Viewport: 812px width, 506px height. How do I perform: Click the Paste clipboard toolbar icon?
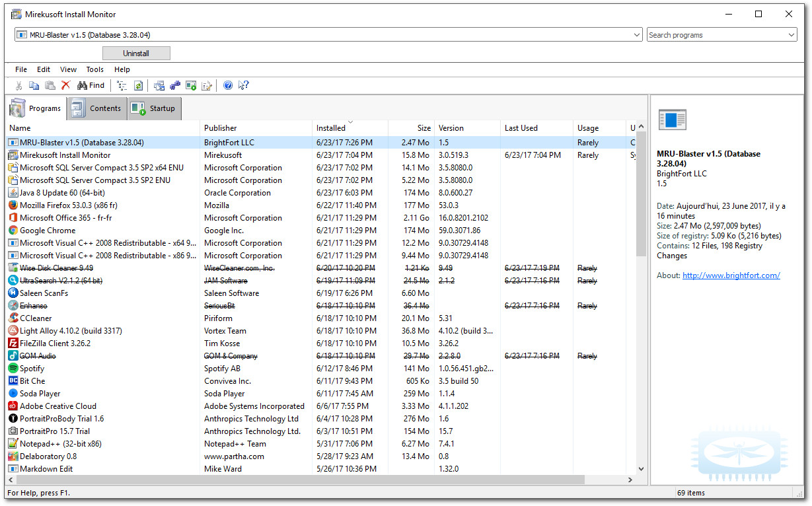pyautogui.click(x=50, y=85)
